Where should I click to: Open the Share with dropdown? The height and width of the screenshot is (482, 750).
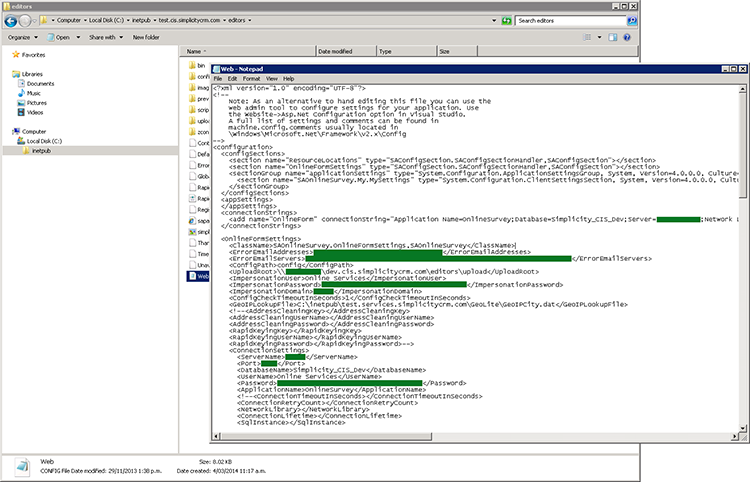click(x=106, y=37)
